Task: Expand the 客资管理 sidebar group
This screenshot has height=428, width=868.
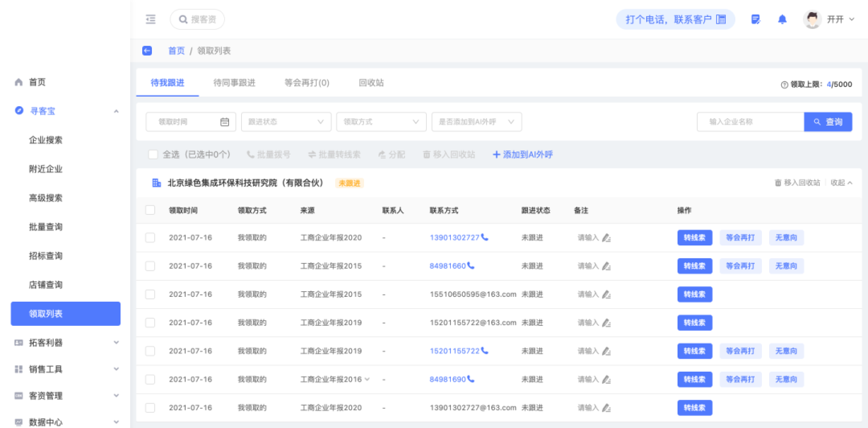Action: 116,396
